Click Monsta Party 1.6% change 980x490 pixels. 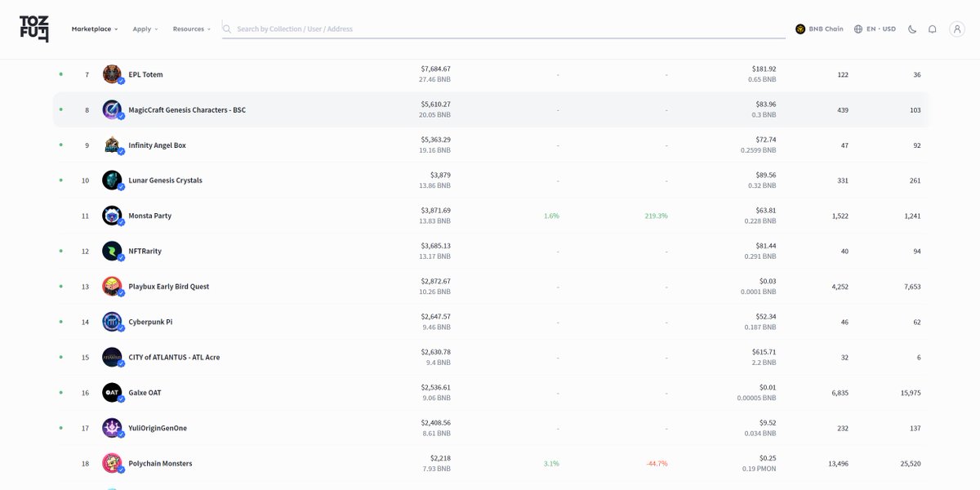[x=551, y=216]
